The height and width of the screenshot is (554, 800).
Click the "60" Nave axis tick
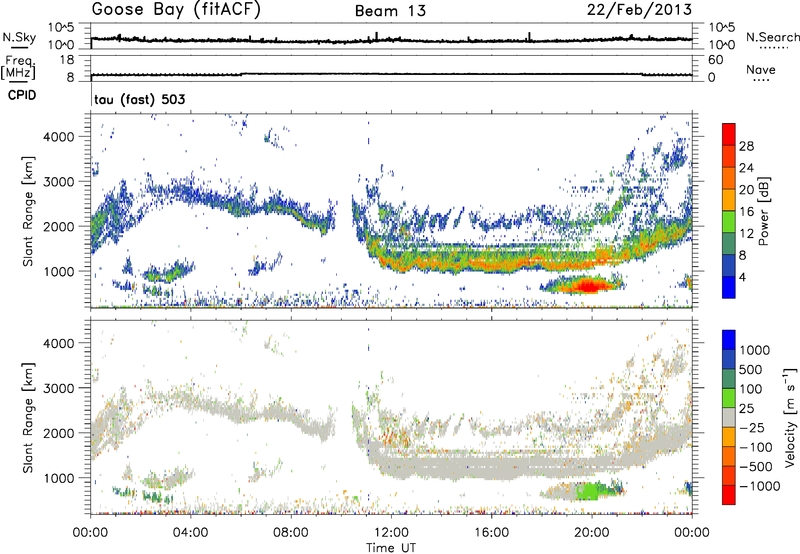pyautogui.click(x=715, y=60)
